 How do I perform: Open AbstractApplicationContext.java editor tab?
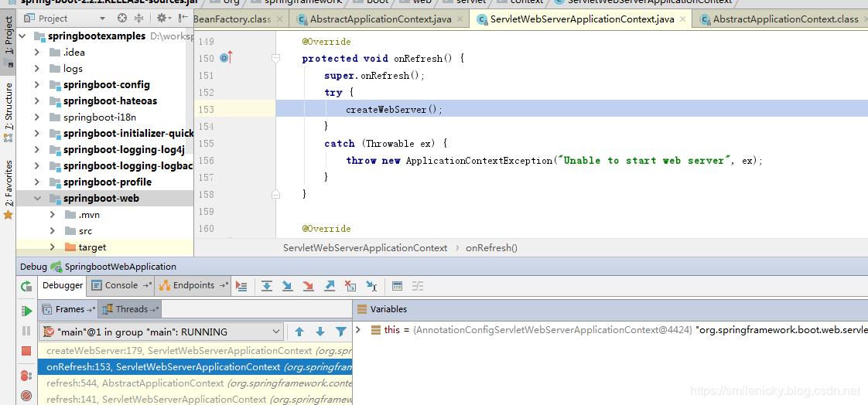[x=381, y=19]
